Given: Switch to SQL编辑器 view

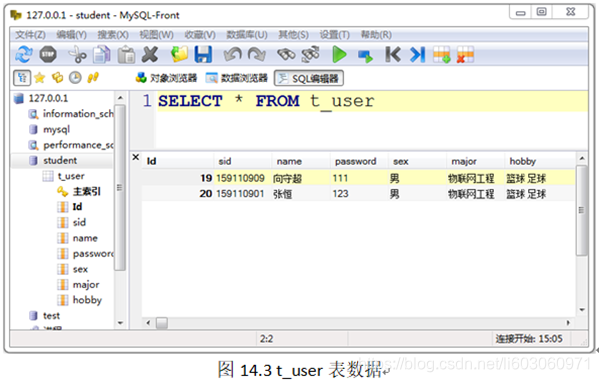Looking at the screenshot, I should point(309,78).
